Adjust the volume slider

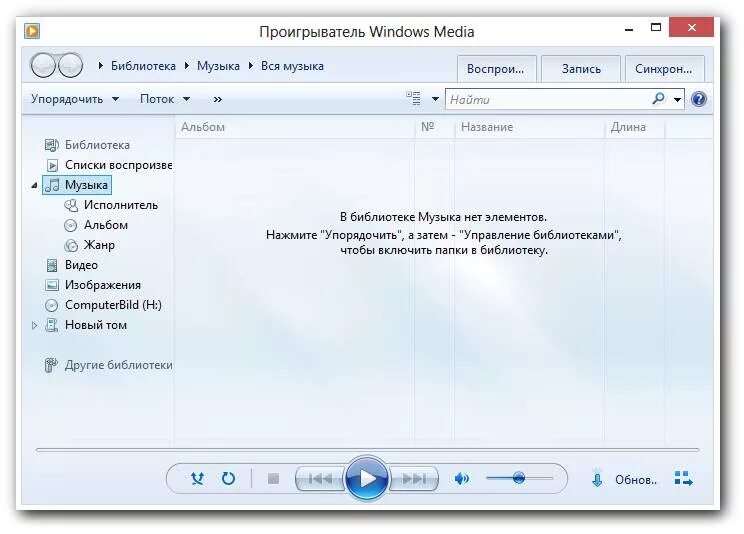pyautogui.click(x=519, y=478)
